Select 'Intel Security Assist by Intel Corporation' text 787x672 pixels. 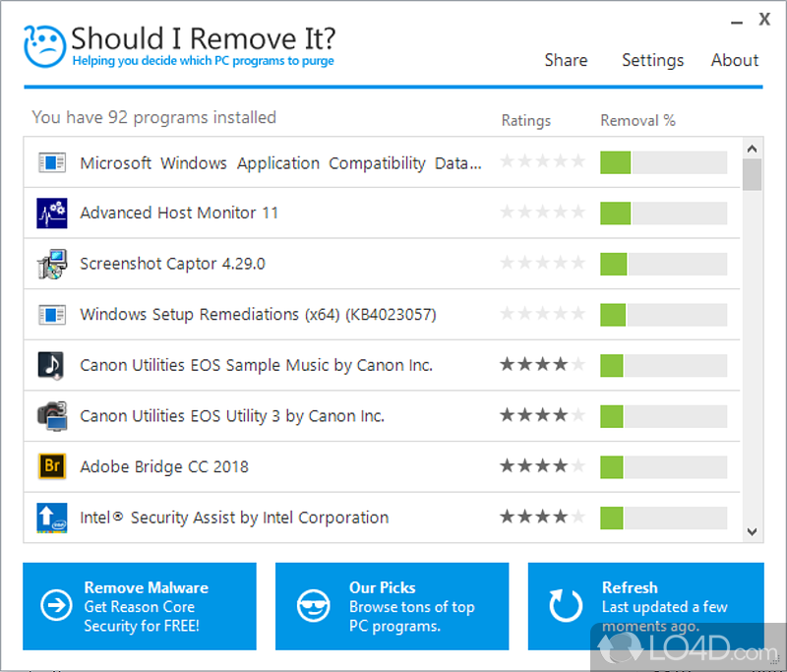coord(234,518)
